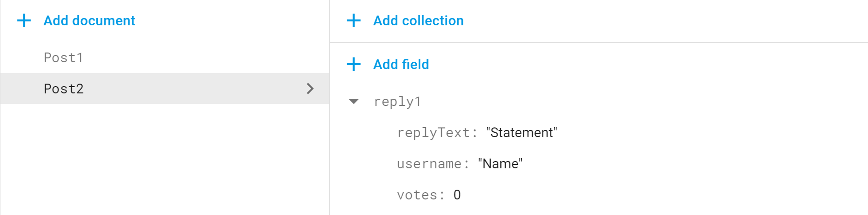Click the replyText field key

[x=437, y=133]
